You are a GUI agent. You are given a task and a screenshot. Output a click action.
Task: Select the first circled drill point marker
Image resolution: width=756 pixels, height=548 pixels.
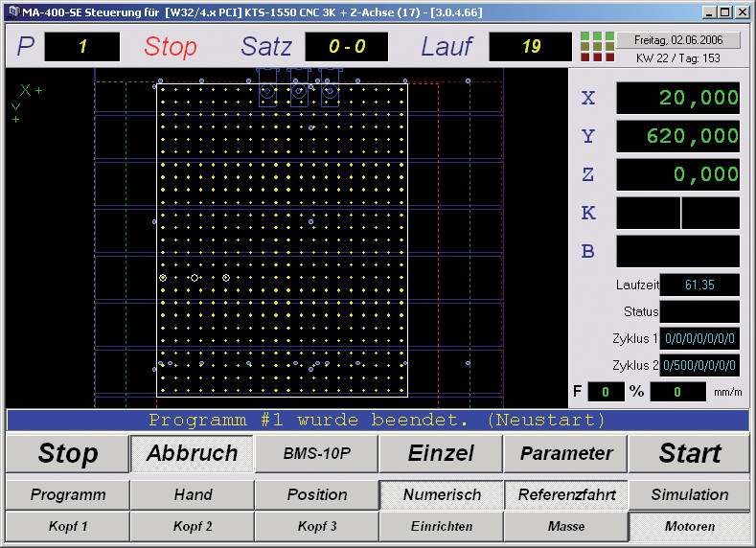point(163,278)
